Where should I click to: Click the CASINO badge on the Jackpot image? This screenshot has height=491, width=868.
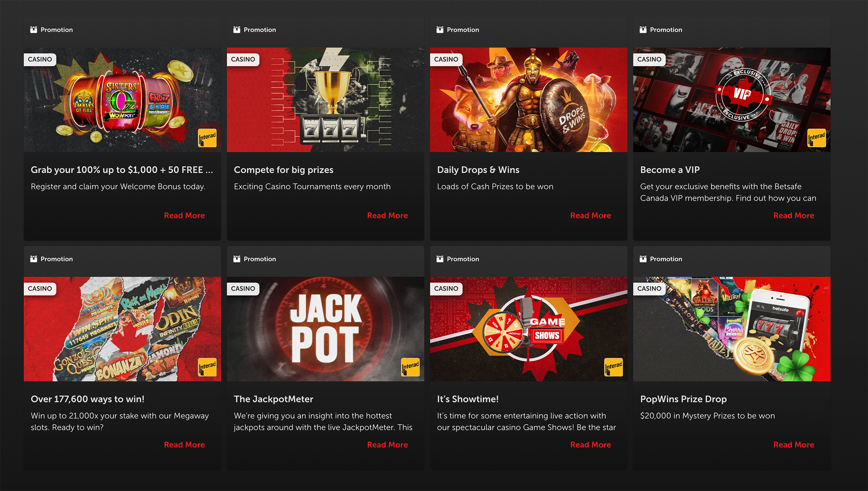coord(243,289)
